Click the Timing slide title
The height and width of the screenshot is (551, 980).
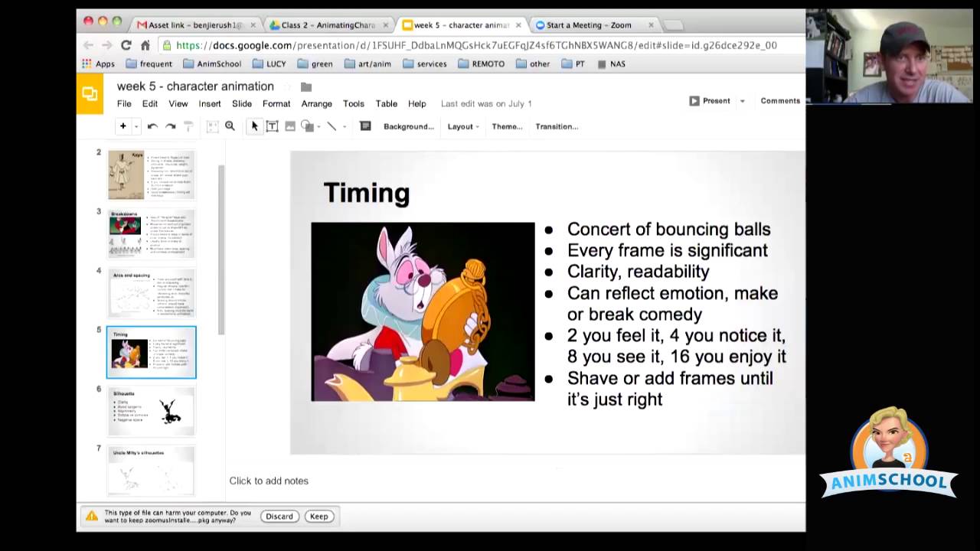tap(366, 193)
